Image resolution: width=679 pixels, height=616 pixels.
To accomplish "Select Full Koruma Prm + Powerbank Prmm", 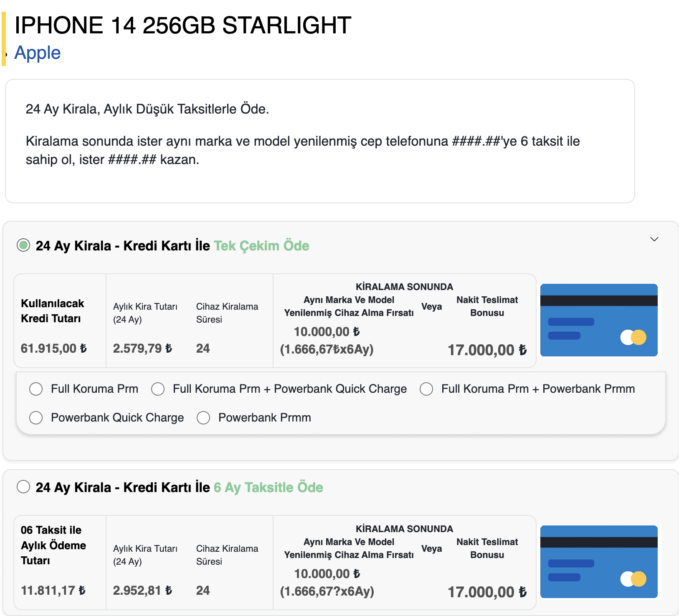I will pyautogui.click(x=426, y=389).
